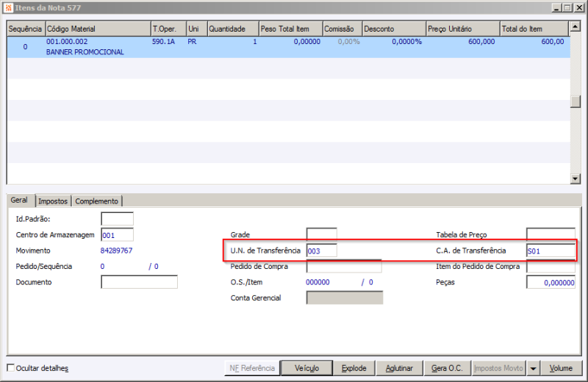The image size is (588, 382).
Task: Click the Aglutinar button
Action: coord(399,368)
